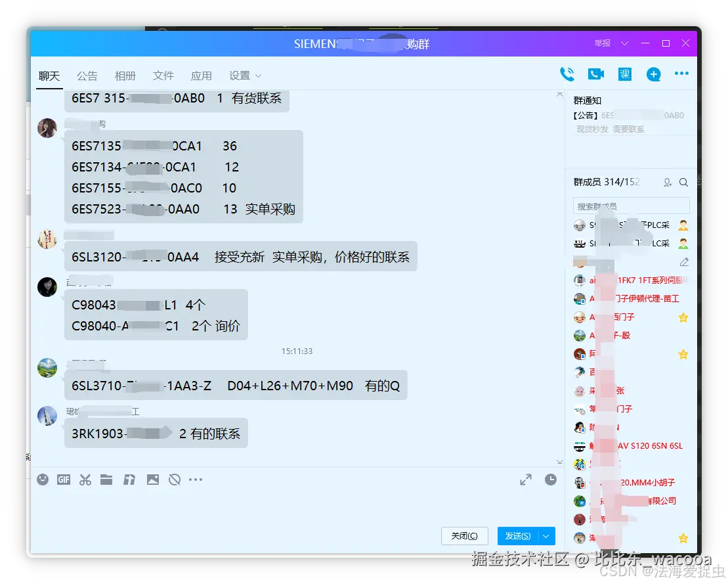Select member named 子伊顿代理-苗工
Image resolution: width=728 pixels, height=584 pixels.
[631, 299]
